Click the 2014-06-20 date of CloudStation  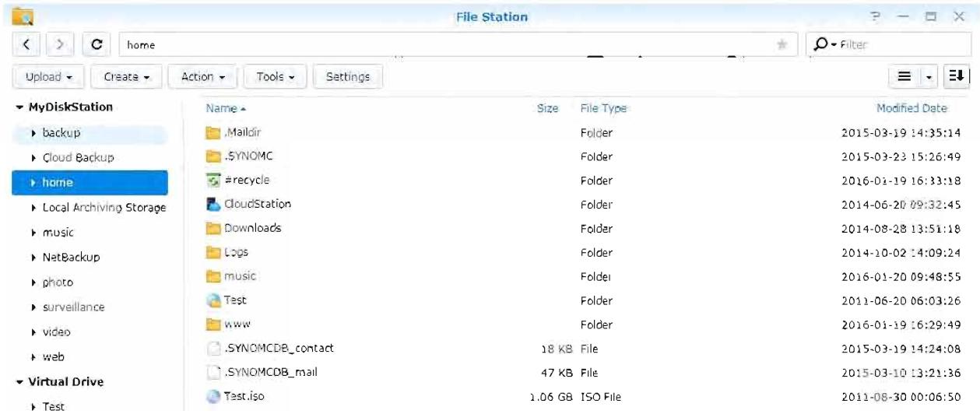coord(901,205)
